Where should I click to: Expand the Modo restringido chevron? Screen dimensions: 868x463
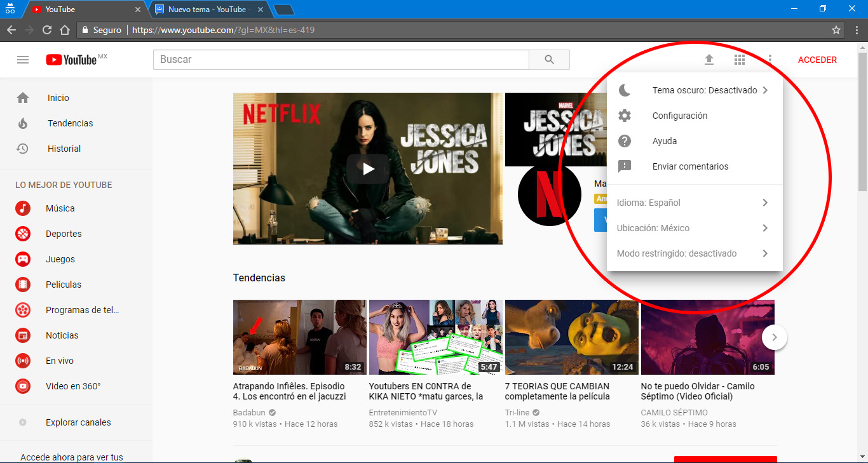click(765, 253)
